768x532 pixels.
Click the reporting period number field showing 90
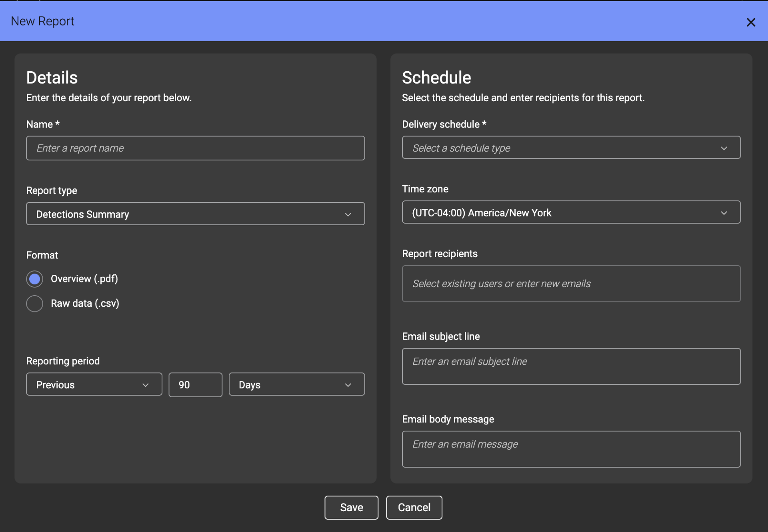click(195, 385)
